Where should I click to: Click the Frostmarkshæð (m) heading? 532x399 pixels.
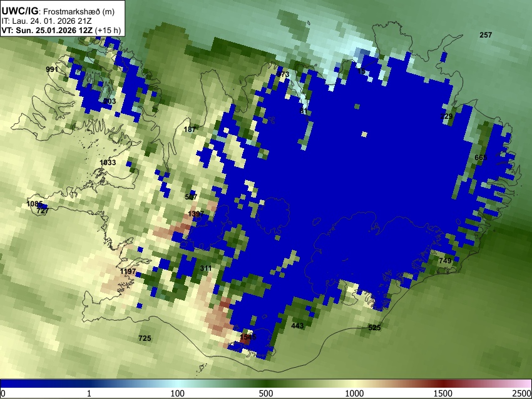(x=79, y=11)
